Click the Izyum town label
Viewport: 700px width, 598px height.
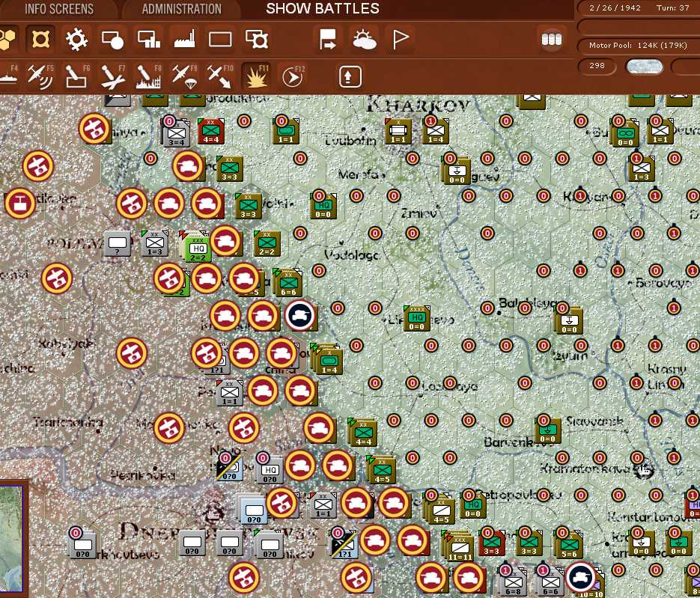pos(570,356)
